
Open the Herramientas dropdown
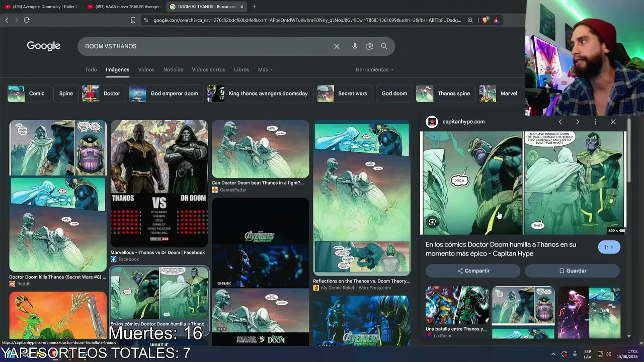click(374, 69)
